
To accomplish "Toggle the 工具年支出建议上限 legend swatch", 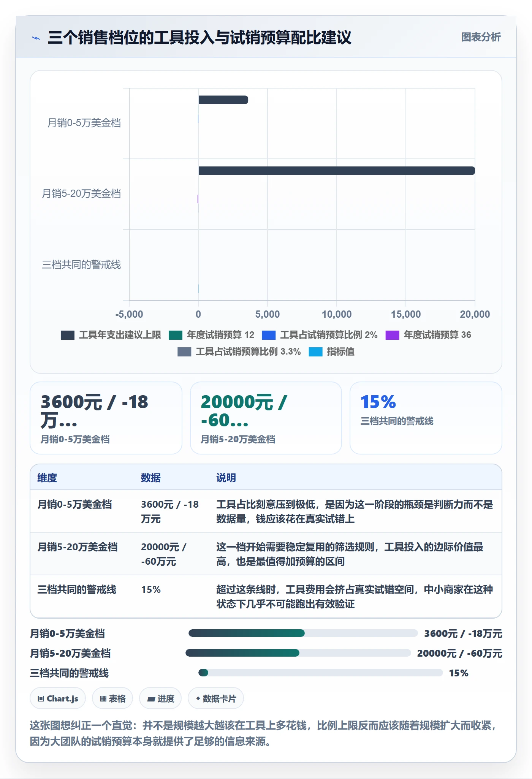I will click(x=68, y=335).
